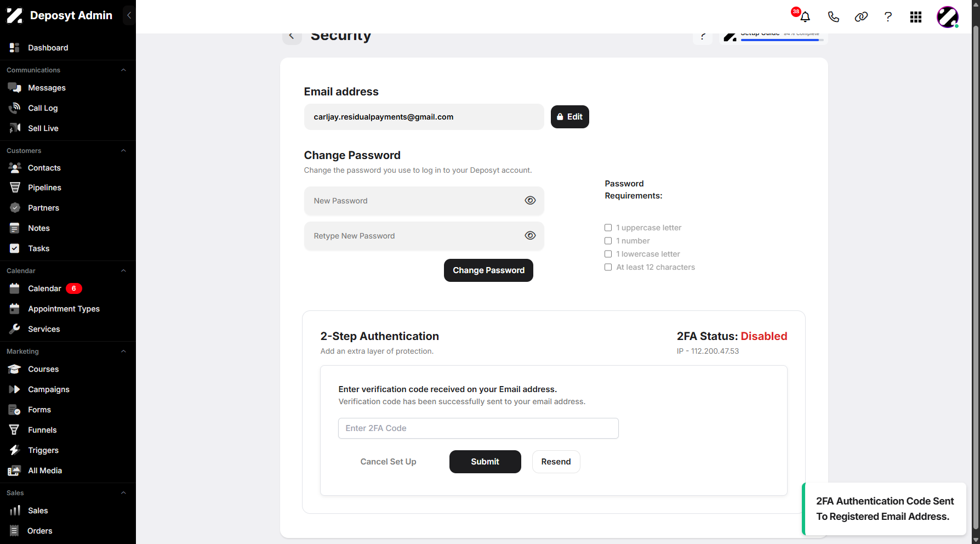Click the Calendar sidebar icon
This screenshot has height=544, width=980.
pyautogui.click(x=15, y=288)
